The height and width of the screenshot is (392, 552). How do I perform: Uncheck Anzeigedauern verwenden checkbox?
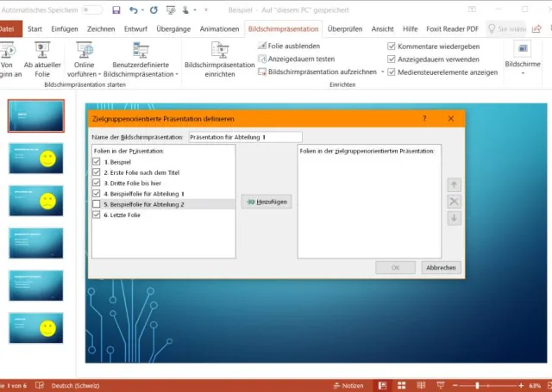coord(391,59)
